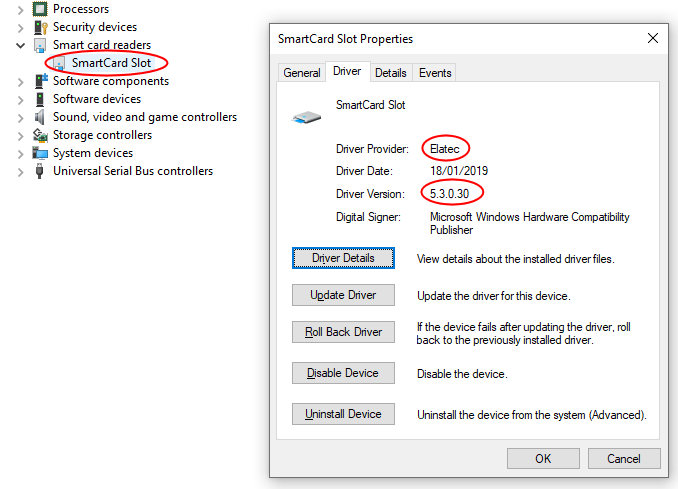Close the SmartCard Slot Properties dialog
Viewport: 678px width, 489px height.
(x=653, y=38)
